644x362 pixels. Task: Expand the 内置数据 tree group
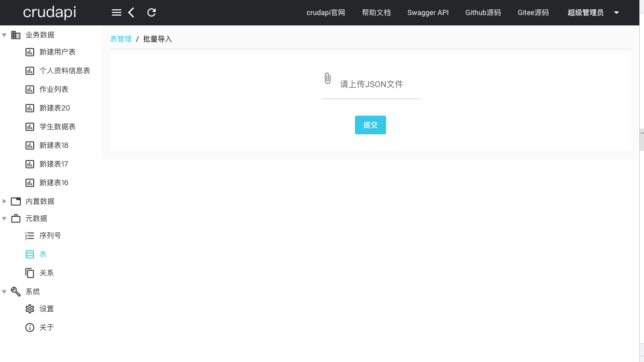tap(4, 201)
